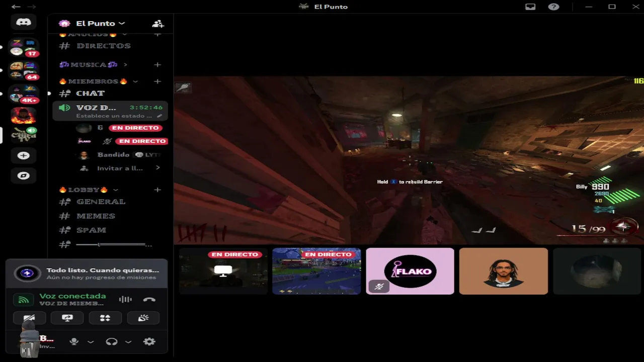Select server icon with green speaker badge
644x362 pixels.
click(24, 135)
